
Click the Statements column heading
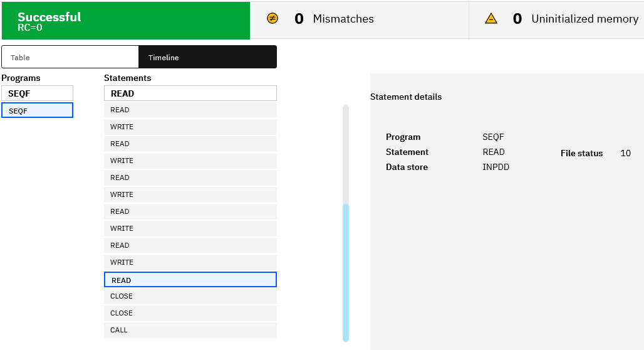(x=127, y=78)
